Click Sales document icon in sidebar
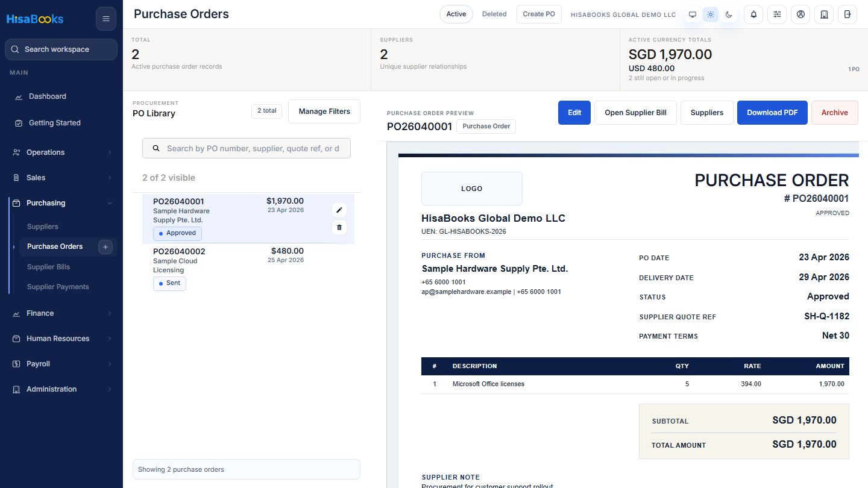Viewport: 868px width, 488px height. [x=16, y=178]
